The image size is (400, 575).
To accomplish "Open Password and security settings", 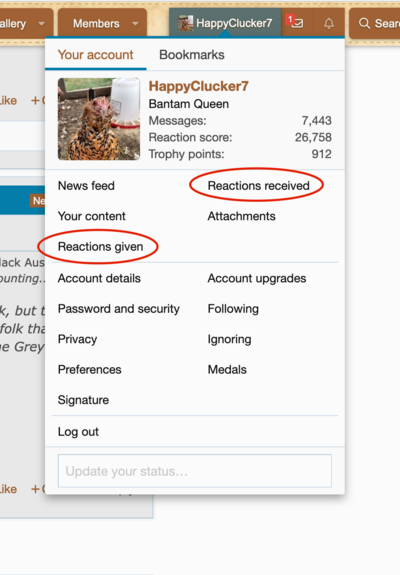I will (119, 309).
